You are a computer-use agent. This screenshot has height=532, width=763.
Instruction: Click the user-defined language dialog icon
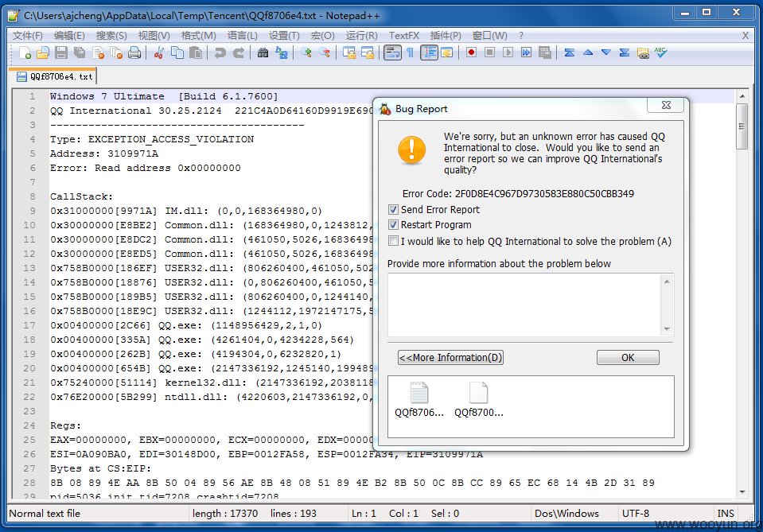click(446, 52)
